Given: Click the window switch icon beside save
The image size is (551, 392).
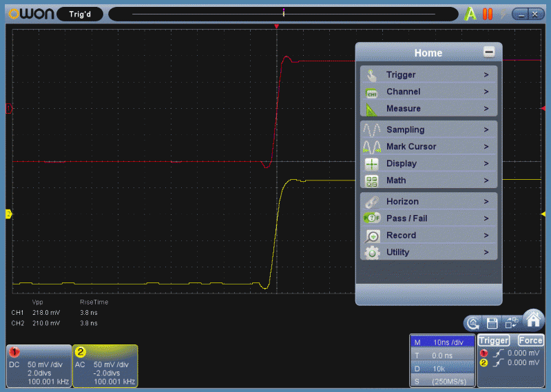Looking at the screenshot, I should [x=511, y=322].
